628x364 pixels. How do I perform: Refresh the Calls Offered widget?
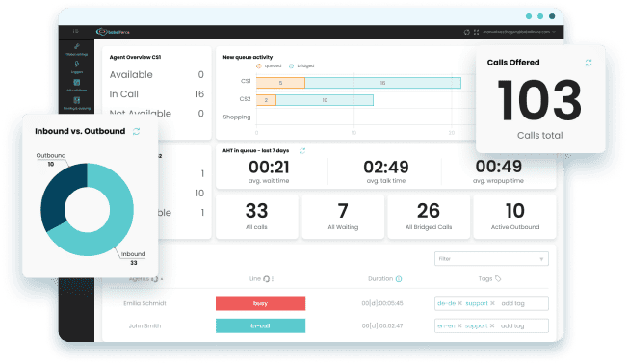point(589,63)
